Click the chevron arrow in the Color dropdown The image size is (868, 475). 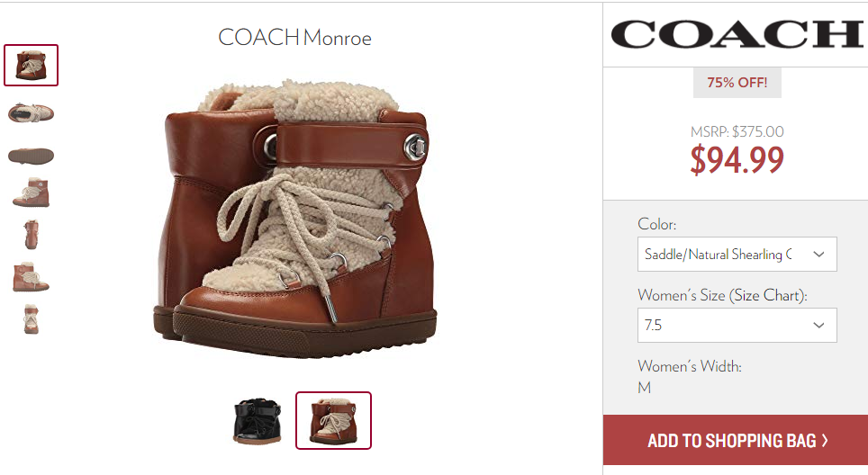818,255
